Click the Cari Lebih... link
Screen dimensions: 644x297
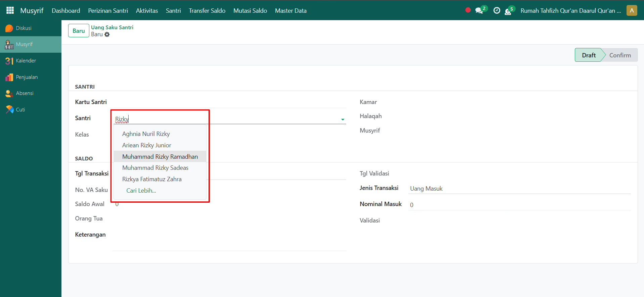[x=141, y=191]
